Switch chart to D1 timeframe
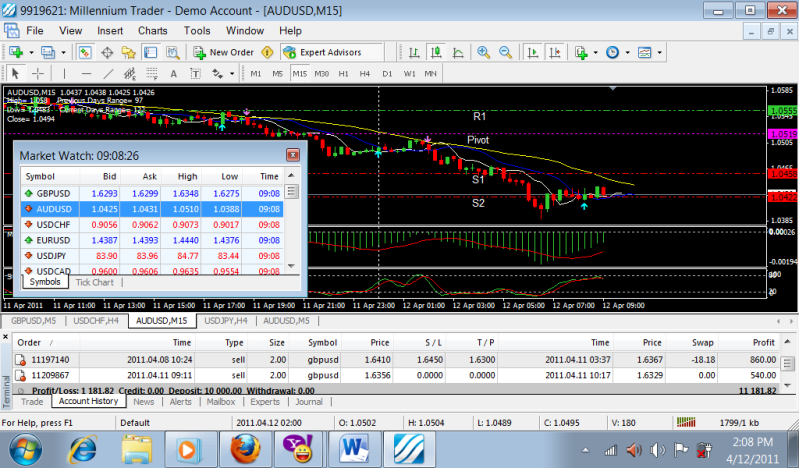Screen dimensions: 799x468 [387, 74]
